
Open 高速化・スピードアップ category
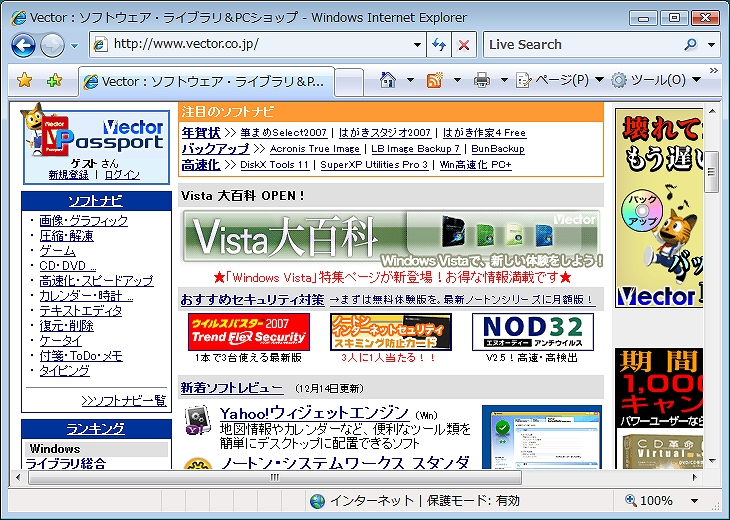pyautogui.click(x=96, y=281)
